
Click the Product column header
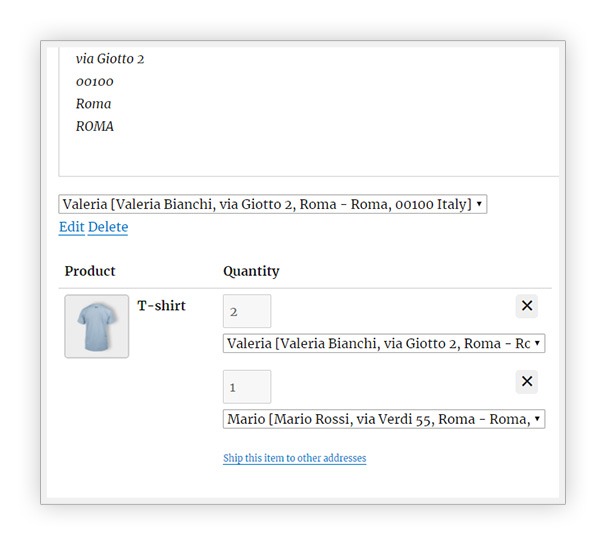pyautogui.click(x=90, y=271)
